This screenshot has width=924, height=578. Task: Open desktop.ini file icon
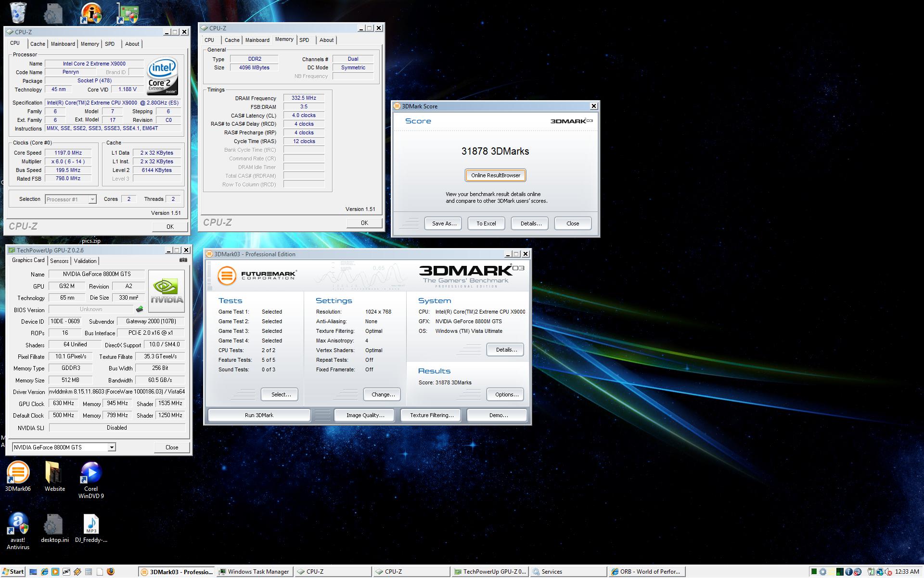[54, 528]
